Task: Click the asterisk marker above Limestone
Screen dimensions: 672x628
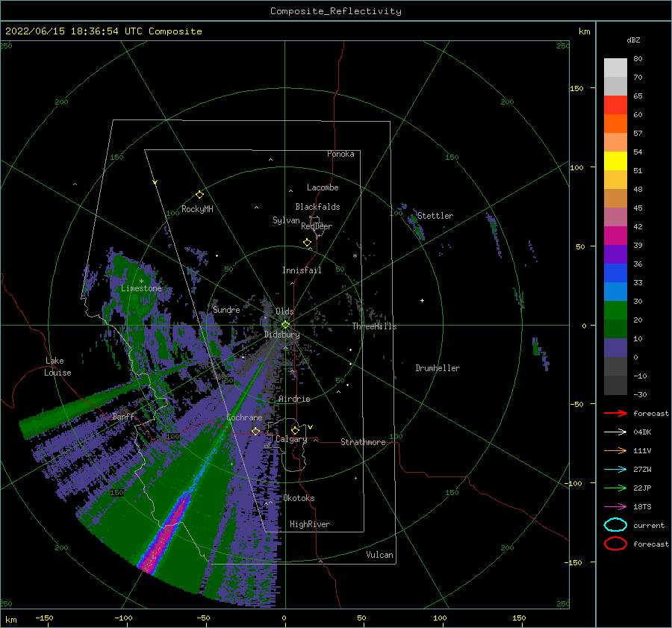Action: point(141,282)
